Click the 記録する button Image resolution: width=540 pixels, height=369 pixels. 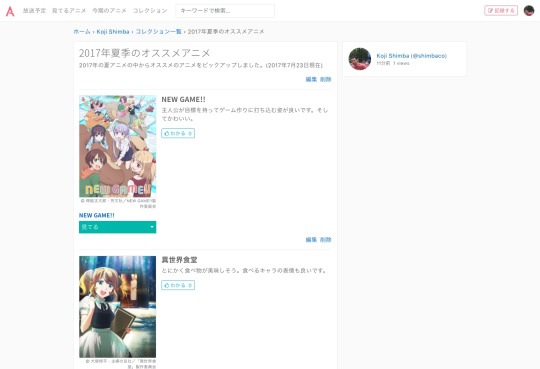tap(501, 11)
